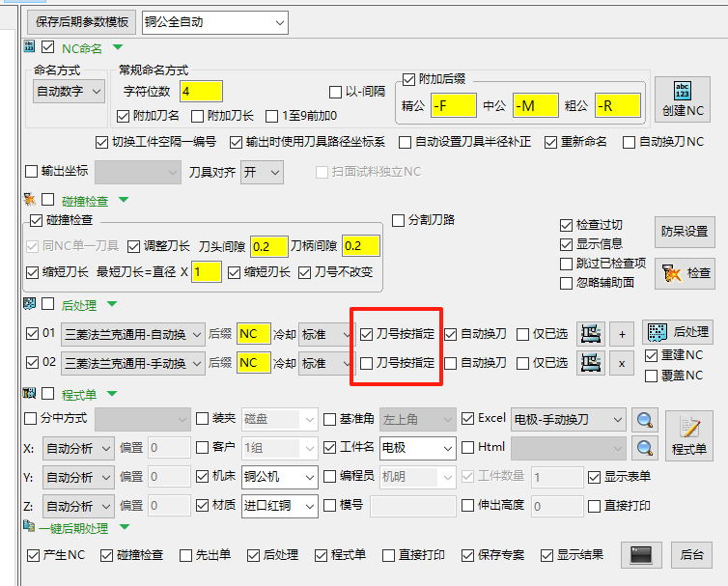Check the 覆盖NC checkbox
The image size is (728, 586).
pyautogui.click(x=651, y=375)
